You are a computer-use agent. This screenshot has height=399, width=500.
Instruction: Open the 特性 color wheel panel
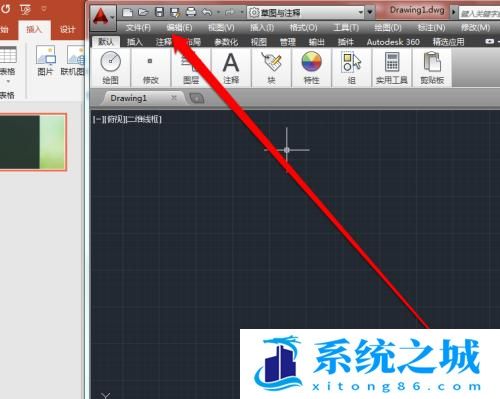pos(312,68)
